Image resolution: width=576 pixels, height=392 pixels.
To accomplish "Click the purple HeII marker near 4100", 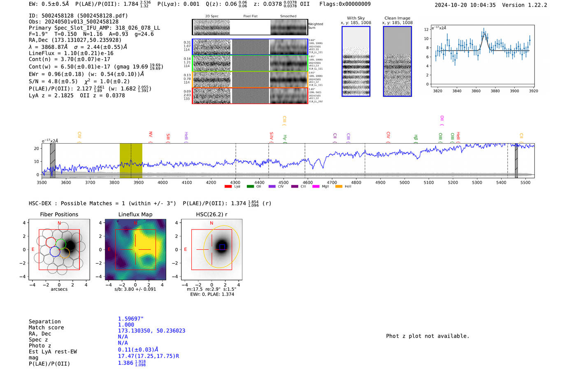I will tap(186, 137).
